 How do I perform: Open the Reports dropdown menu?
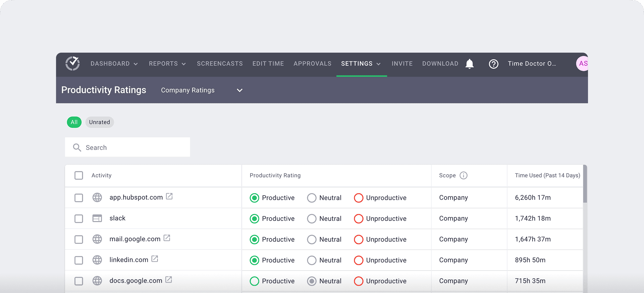[167, 64]
